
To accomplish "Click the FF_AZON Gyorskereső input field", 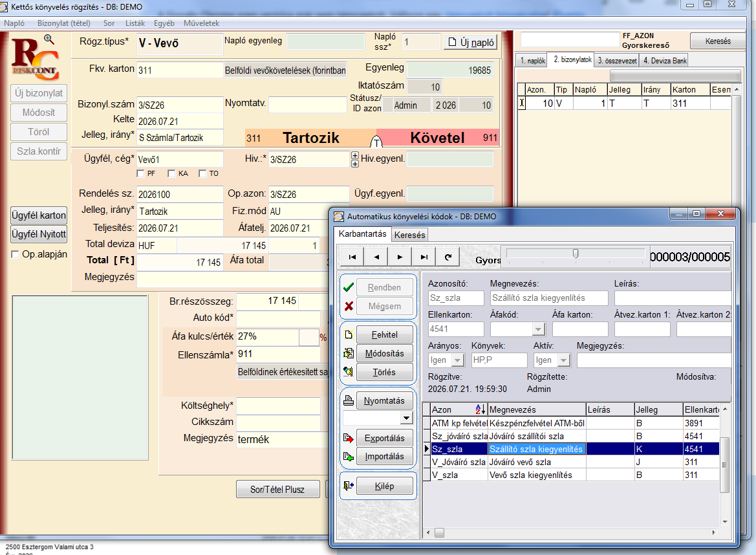I will (x=569, y=39).
